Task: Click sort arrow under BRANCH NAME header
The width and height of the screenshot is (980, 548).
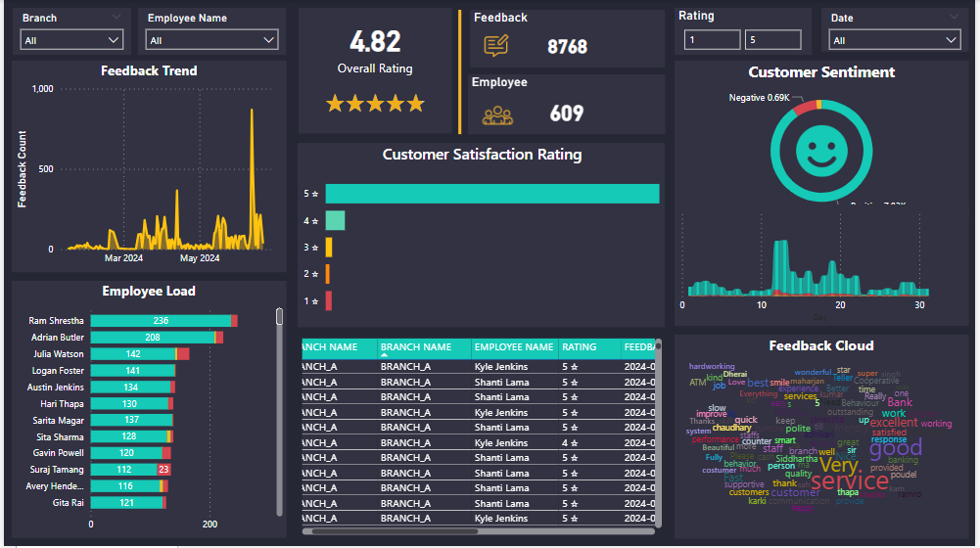Action: pos(384,356)
